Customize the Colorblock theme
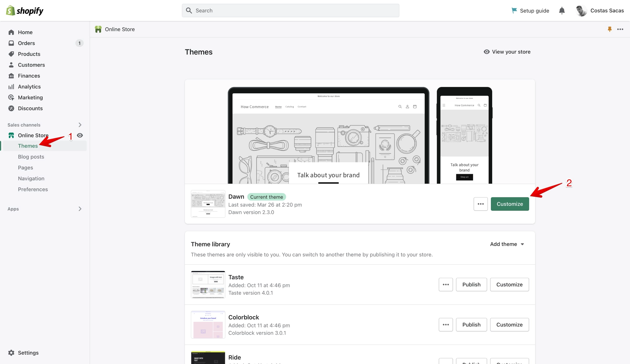This screenshot has width=630, height=364. click(509, 324)
